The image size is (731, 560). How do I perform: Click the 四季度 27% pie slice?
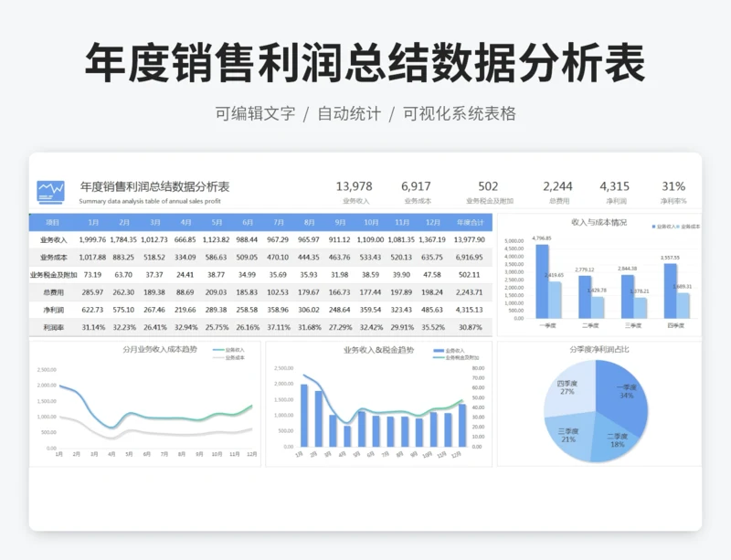tap(568, 388)
